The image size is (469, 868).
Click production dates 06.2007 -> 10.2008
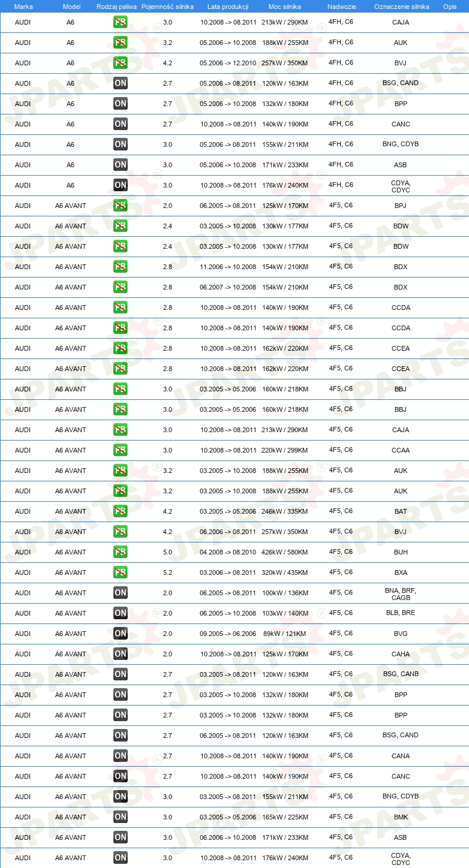point(228,288)
